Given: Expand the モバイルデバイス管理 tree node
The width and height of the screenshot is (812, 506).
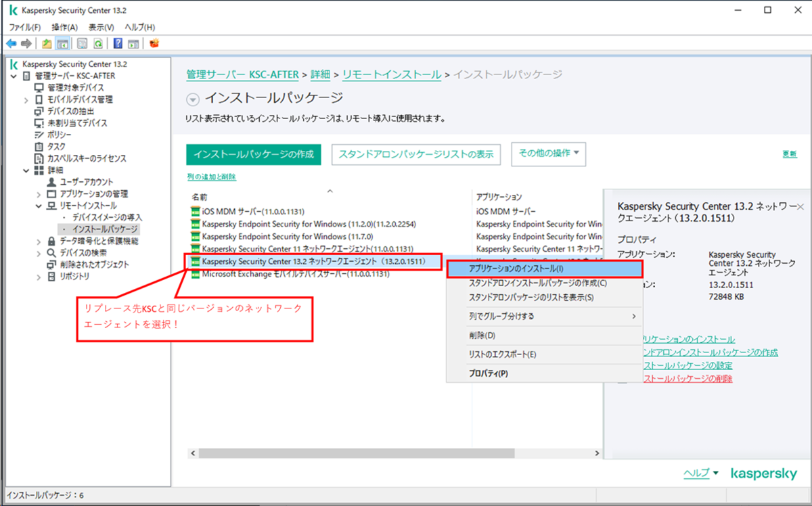Looking at the screenshot, I should (26, 99).
